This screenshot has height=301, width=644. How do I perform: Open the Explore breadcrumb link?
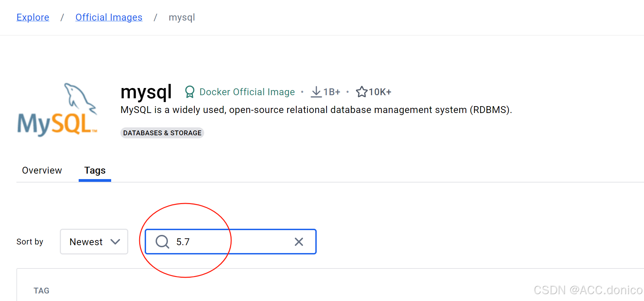coord(33,17)
